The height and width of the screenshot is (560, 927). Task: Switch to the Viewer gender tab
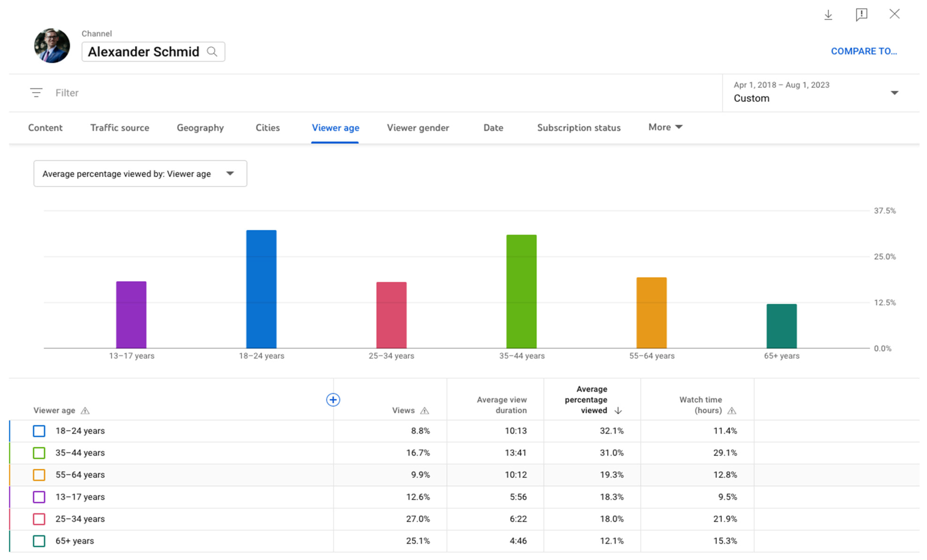[x=418, y=128]
